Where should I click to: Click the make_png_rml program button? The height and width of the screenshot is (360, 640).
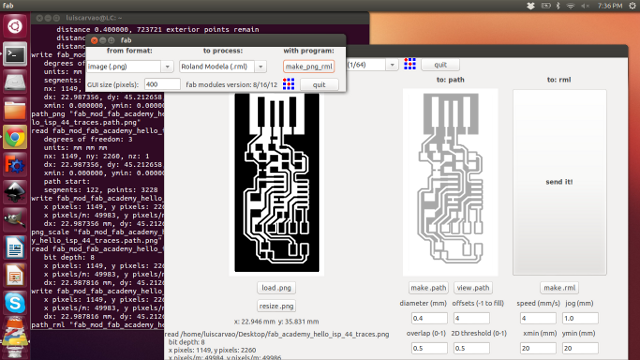click(309, 67)
